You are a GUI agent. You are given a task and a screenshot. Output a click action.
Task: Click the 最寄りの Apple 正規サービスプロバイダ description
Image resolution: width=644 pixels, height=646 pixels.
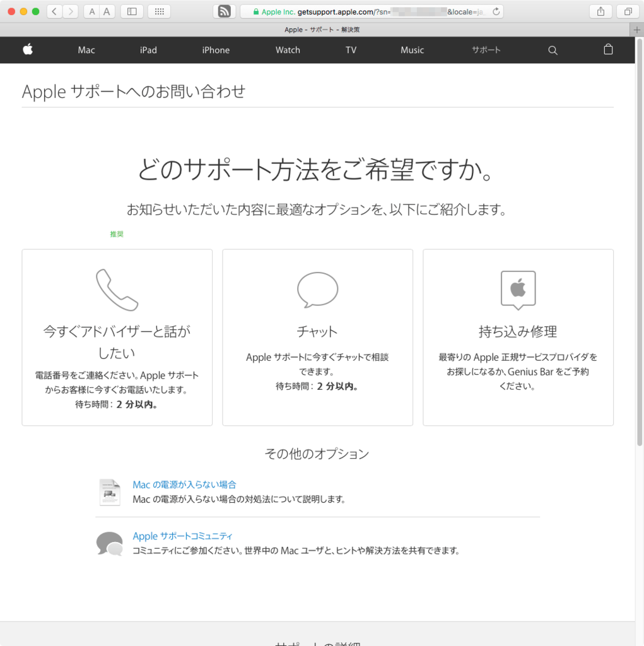[518, 371]
